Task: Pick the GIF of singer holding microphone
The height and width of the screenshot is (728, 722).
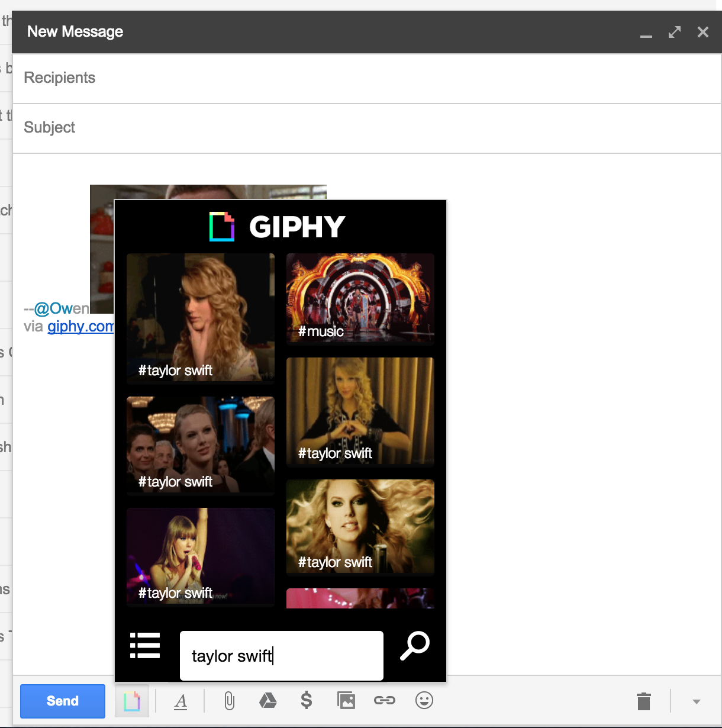Action: [200, 556]
